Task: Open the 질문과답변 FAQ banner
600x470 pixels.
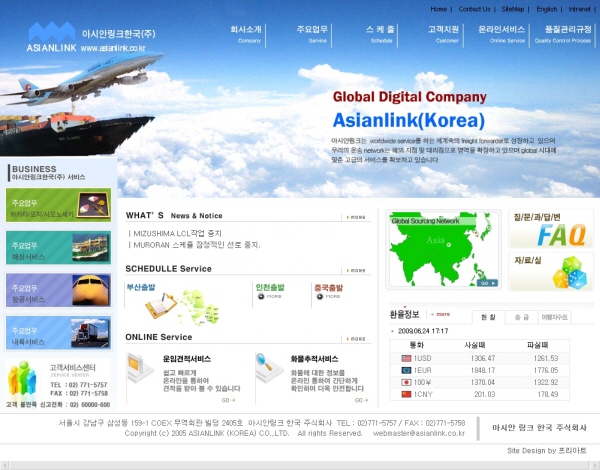Action: click(x=551, y=229)
